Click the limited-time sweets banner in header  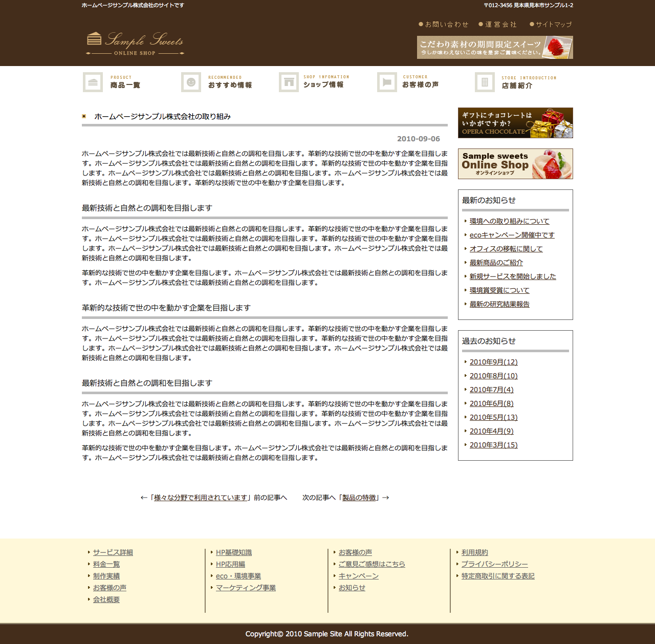click(495, 47)
